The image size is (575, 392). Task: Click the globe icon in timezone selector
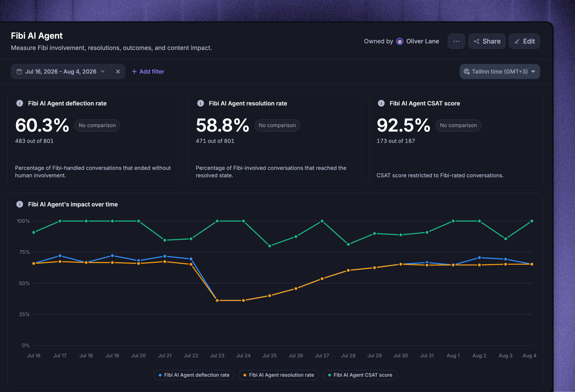[x=466, y=71]
